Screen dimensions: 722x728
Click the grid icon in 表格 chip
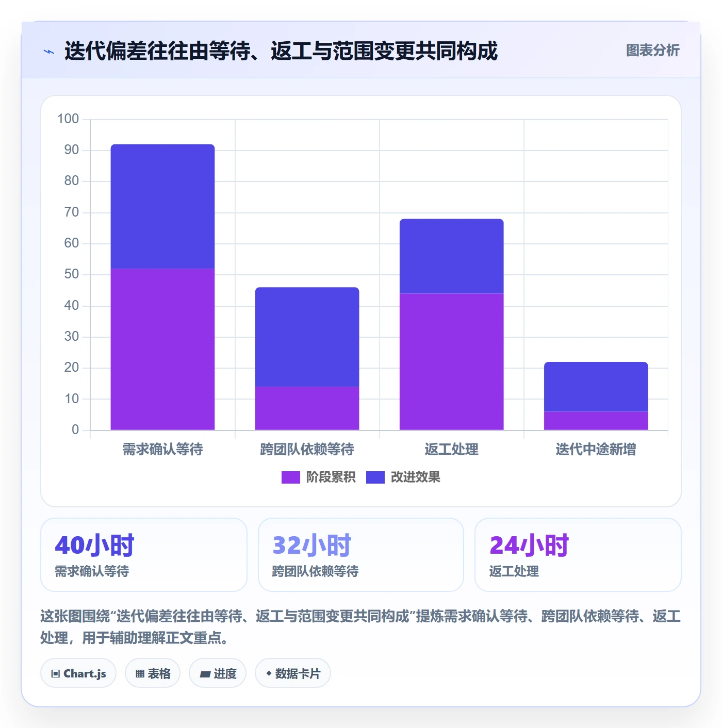click(140, 674)
